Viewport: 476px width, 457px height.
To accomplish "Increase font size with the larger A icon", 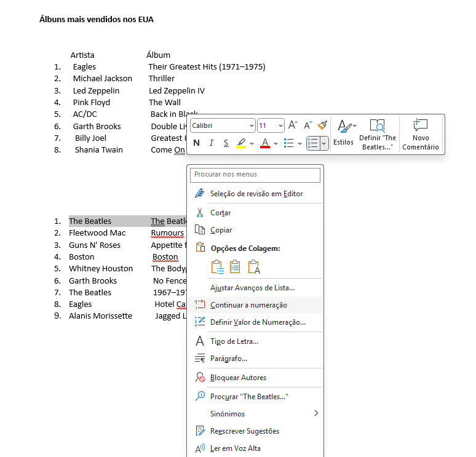I will (x=293, y=125).
